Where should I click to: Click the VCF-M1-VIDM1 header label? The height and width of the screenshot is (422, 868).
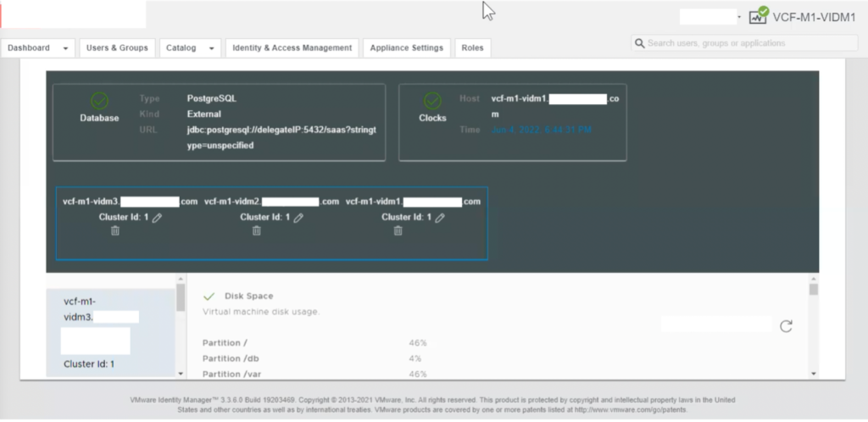pos(815,17)
